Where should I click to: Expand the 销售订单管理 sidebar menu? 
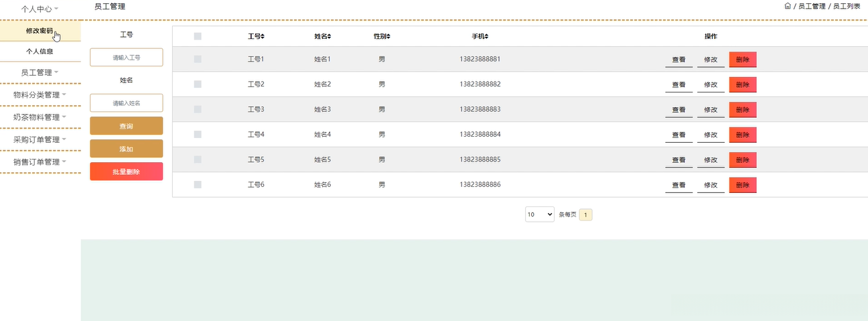(40, 162)
